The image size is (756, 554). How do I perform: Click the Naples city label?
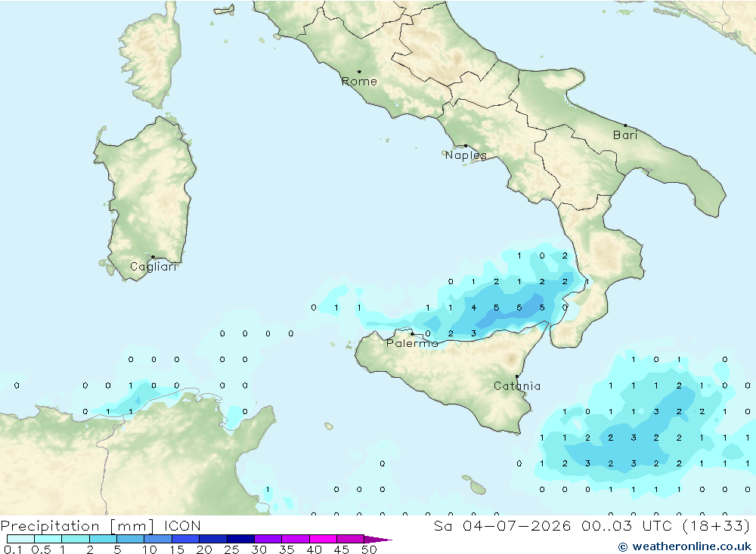coord(466,155)
